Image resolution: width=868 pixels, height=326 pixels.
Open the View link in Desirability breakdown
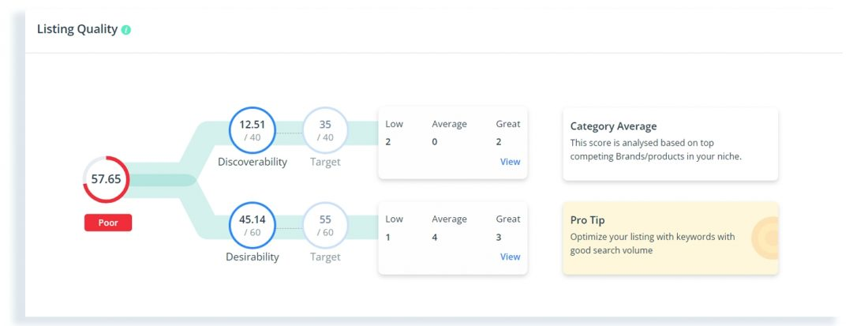(510, 257)
